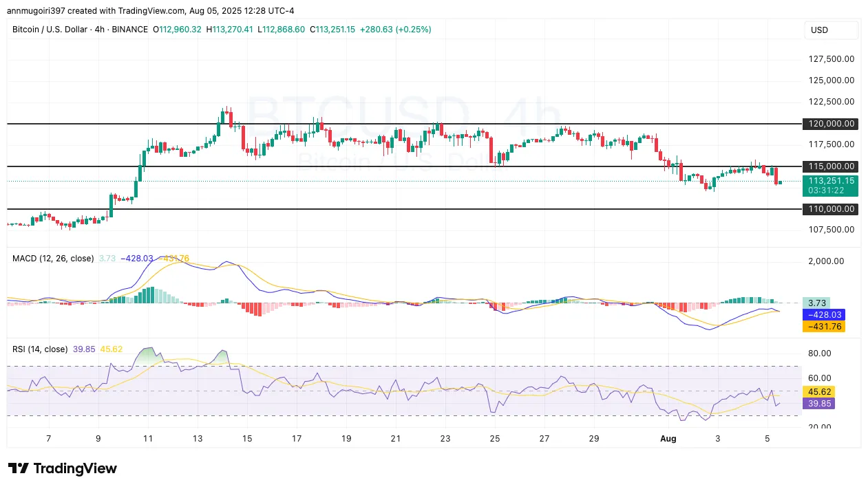
Task: Select the MACD (12, 26, close) indicator label
Action: [53, 259]
